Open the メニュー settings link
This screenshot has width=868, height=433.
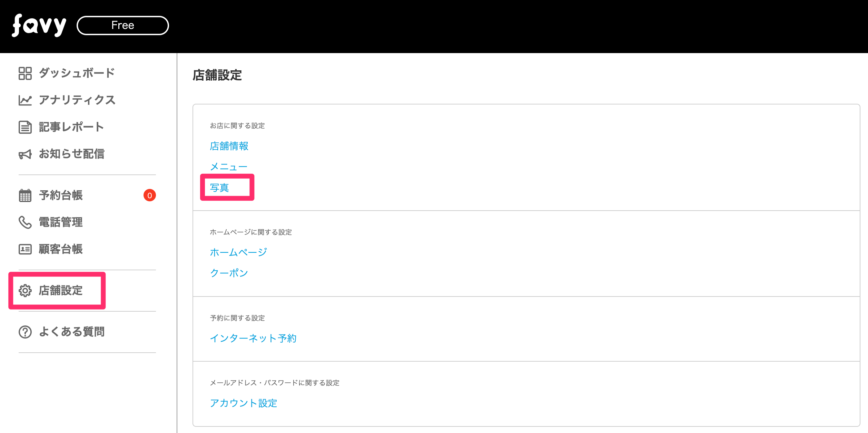coord(229,167)
